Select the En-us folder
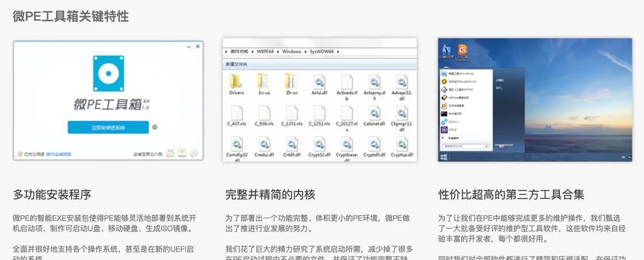Image resolution: width=644 pixels, height=260 pixels. [x=264, y=84]
